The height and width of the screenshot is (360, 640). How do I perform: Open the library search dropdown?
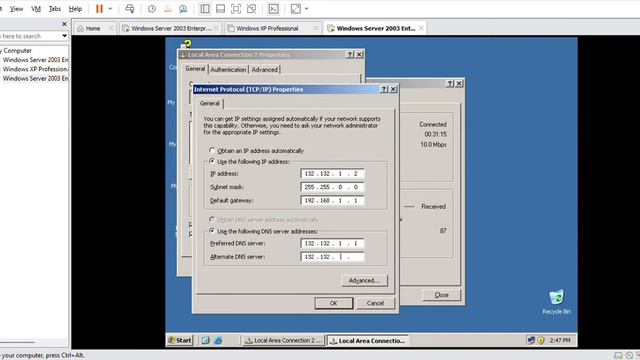point(64,36)
